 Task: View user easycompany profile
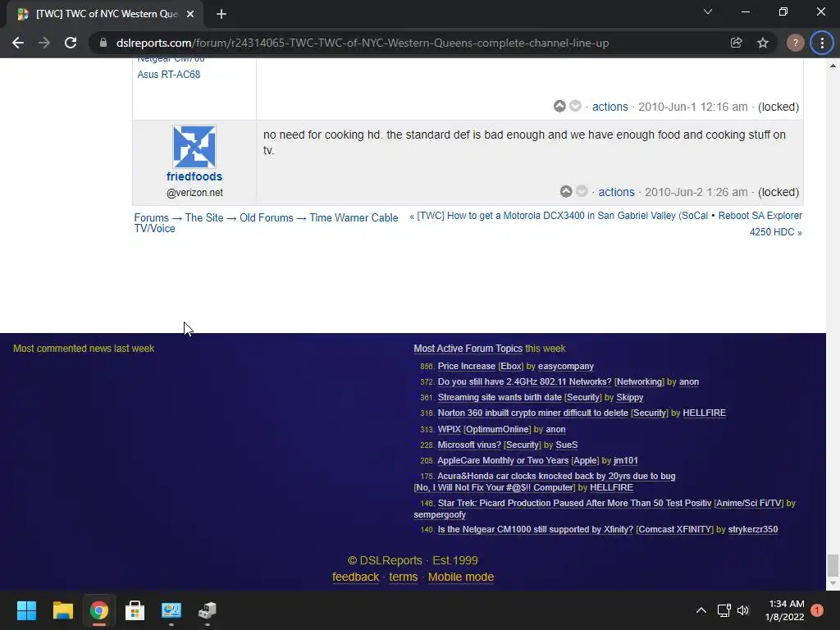point(566,366)
